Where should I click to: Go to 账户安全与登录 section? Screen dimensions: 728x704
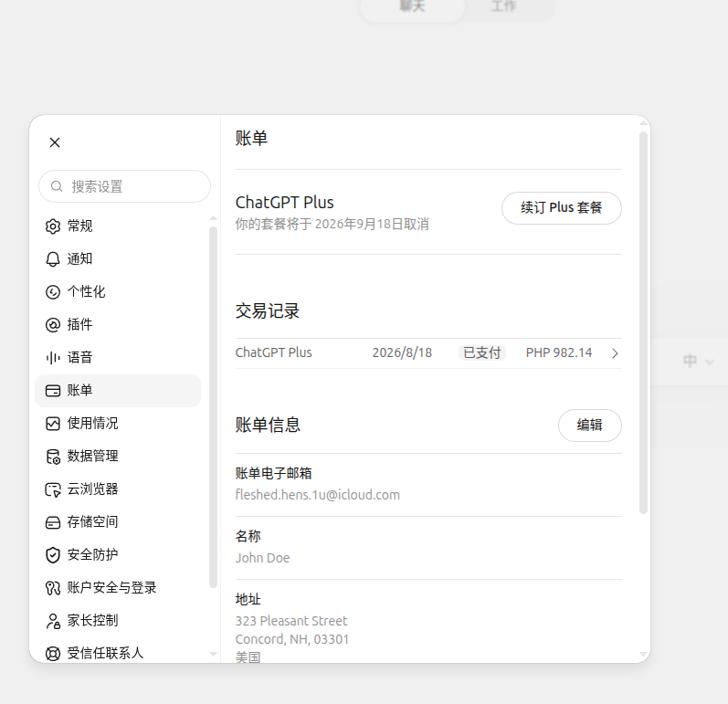[118, 587]
